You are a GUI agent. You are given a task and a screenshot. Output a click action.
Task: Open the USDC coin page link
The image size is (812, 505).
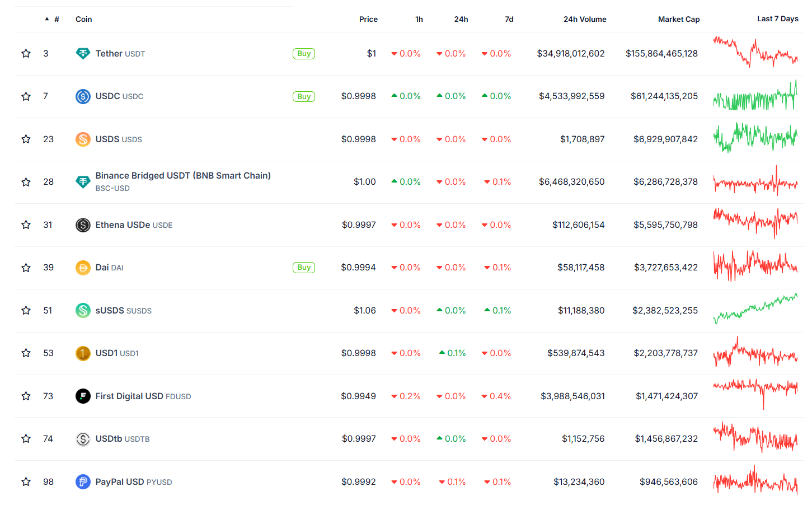coord(119,96)
